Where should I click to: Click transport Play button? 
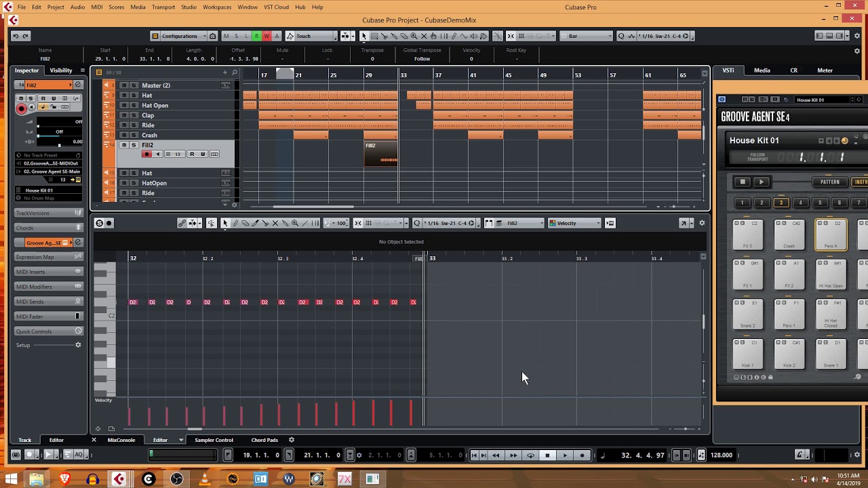pos(565,455)
